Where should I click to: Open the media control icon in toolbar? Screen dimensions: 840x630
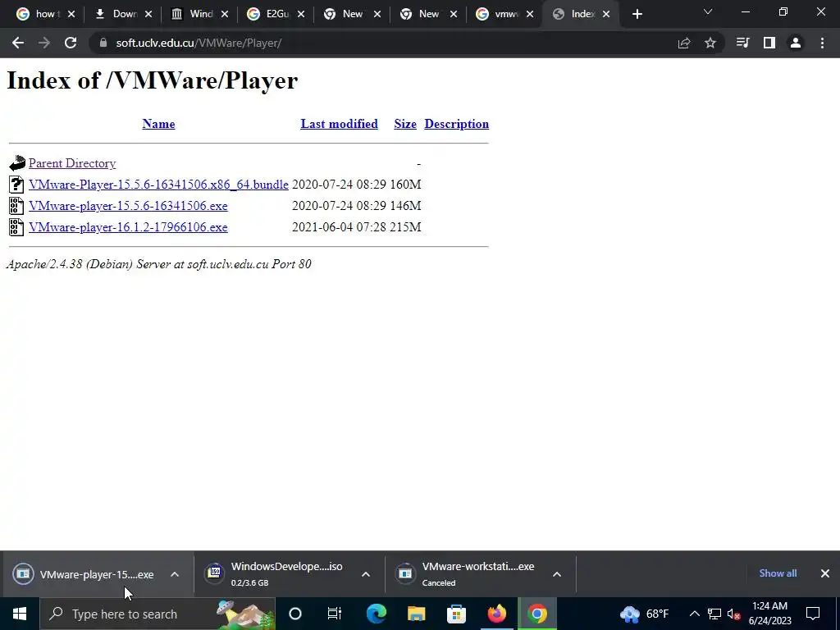(742, 43)
